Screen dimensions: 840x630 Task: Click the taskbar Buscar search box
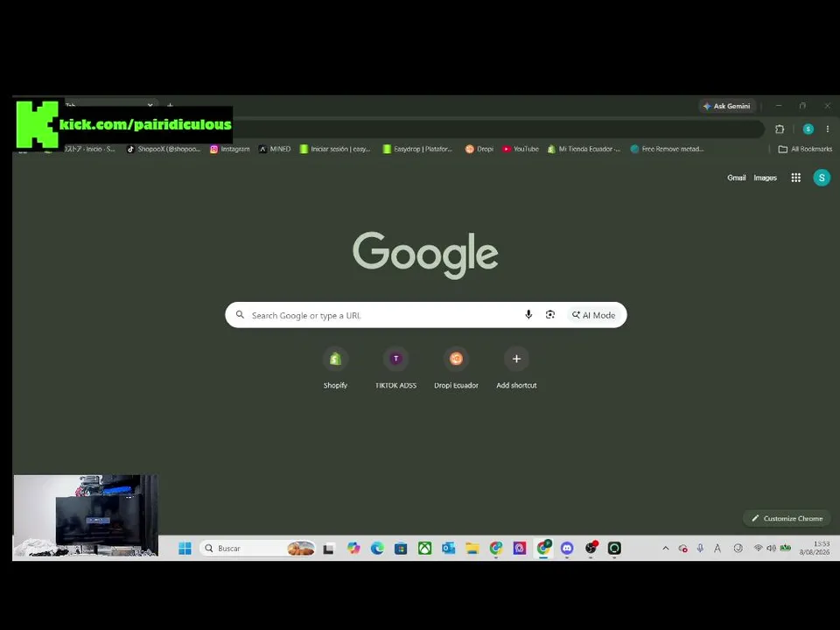257,548
